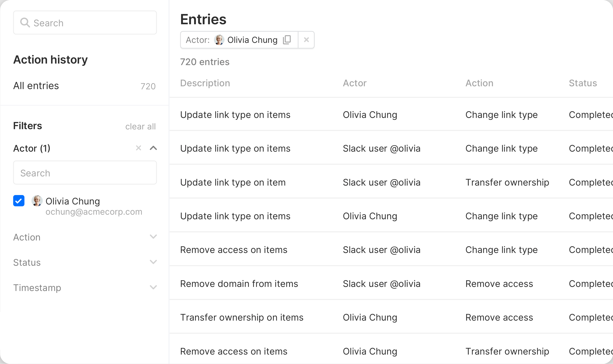The image size is (613, 364).
Task: Click the search magnifier icon
Action: pyautogui.click(x=25, y=22)
